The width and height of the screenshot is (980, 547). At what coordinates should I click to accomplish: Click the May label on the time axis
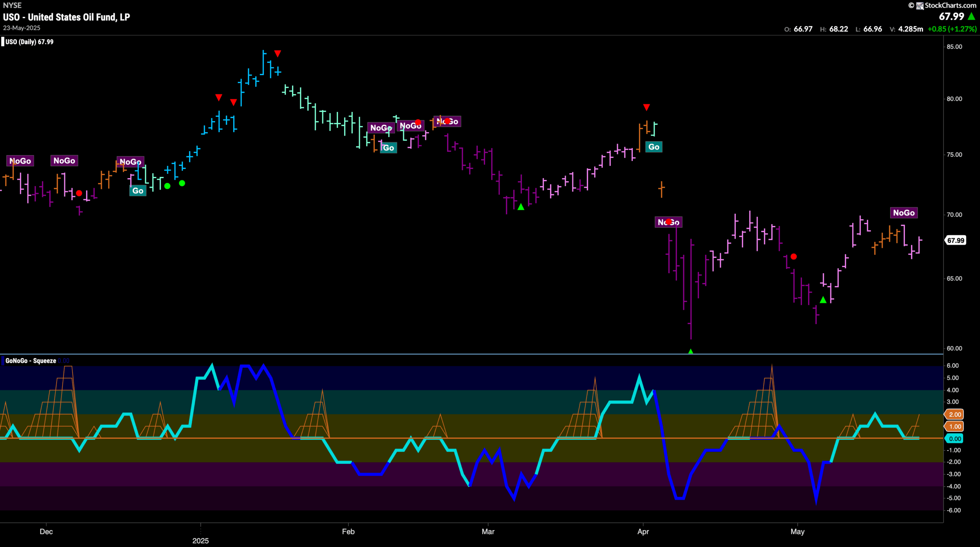(798, 531)
